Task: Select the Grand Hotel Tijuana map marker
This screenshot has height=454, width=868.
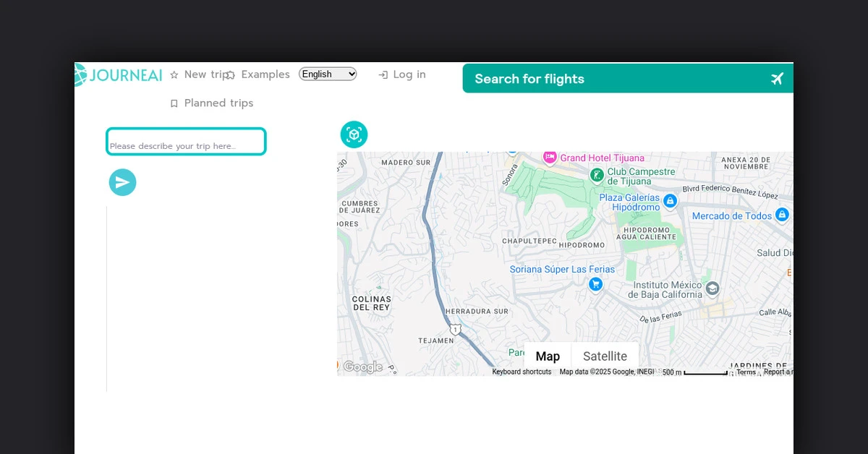Action: tap(550, 157)
